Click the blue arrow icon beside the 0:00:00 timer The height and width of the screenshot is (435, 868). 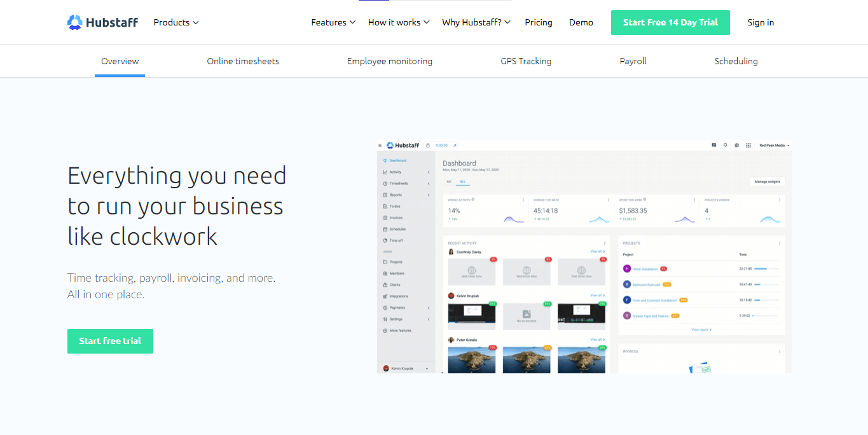point(455,146)
